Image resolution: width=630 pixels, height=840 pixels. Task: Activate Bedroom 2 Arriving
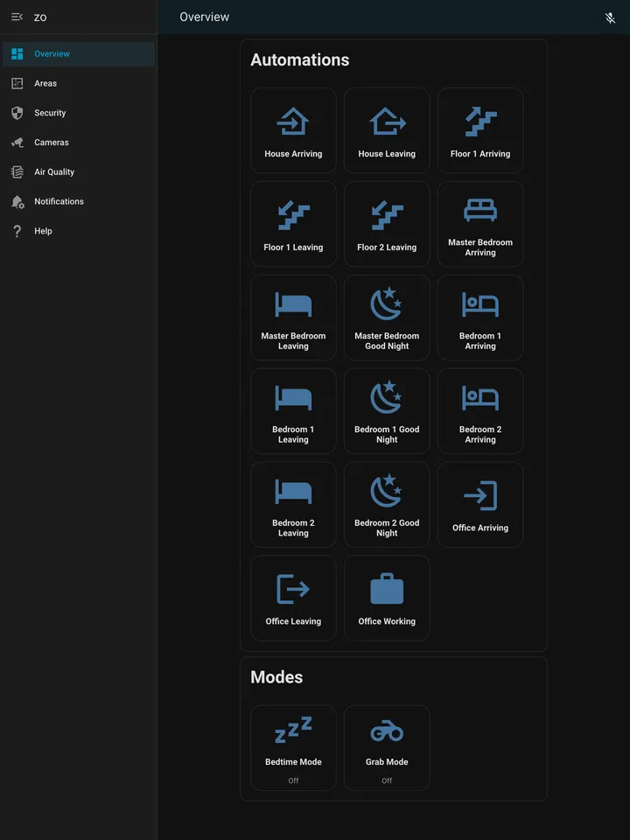pyautogui.click(x=480, y=411)
